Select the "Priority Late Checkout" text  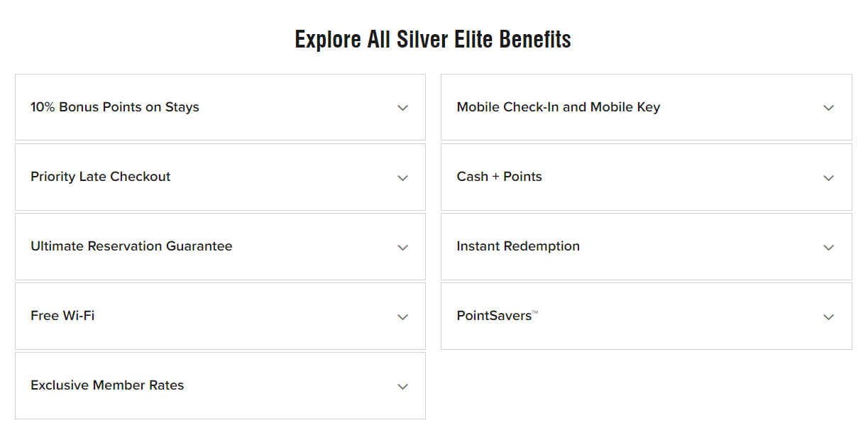pyautogui.click(x=101, y=177)
